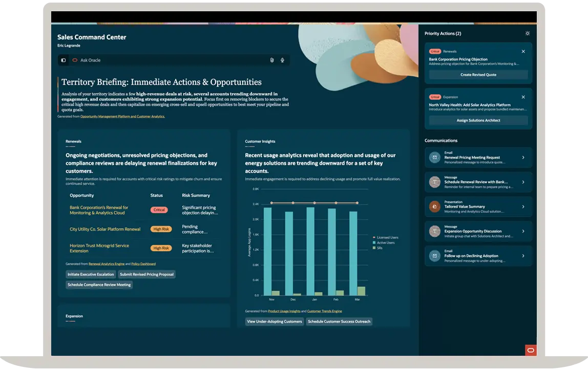
Task: Click High Risk badge for City Utility Co.
Action: (x=161, y=229)
